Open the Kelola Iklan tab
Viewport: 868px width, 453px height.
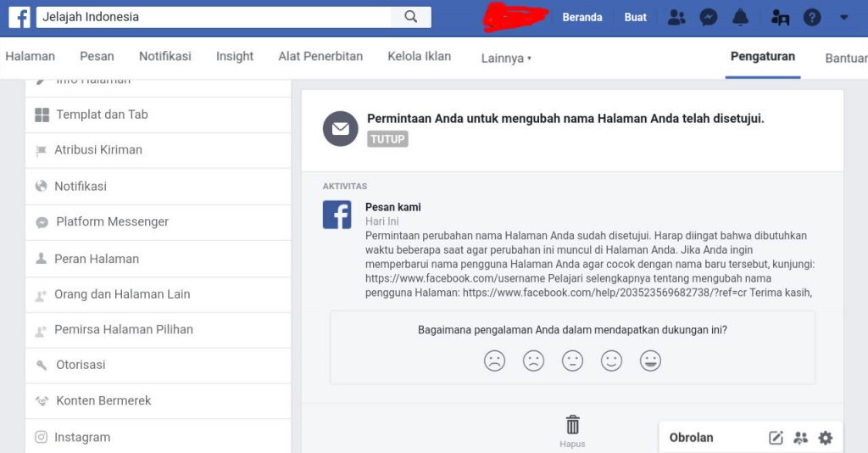[x=419, y=56]
